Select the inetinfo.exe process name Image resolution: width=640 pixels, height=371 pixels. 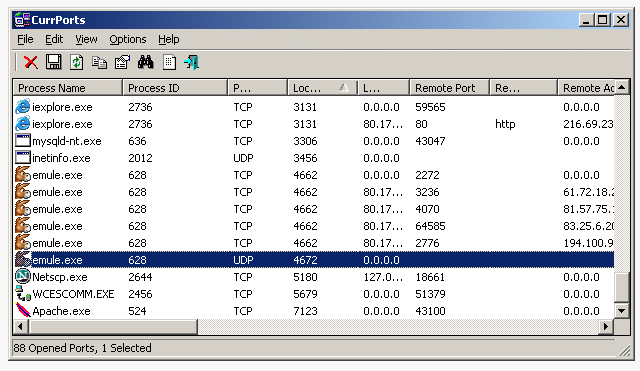[x=61, y=158]
